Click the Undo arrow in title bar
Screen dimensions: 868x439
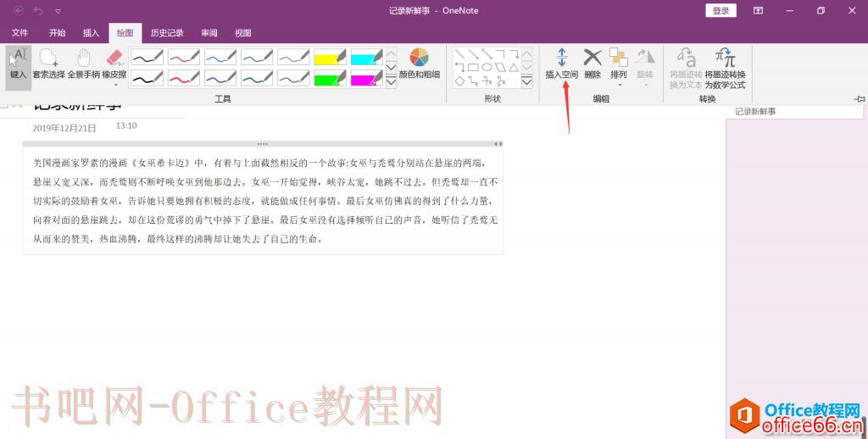click(x=38, y=10)
